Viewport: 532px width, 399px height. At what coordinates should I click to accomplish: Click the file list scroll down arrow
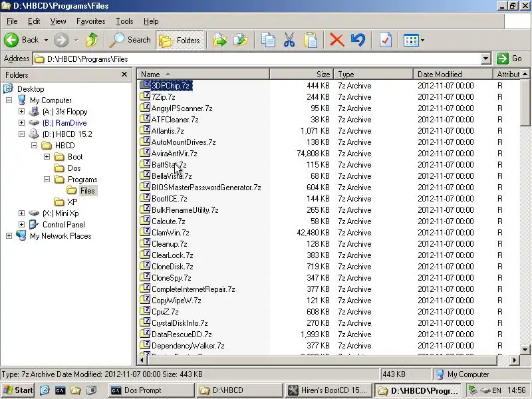point(525,349)
